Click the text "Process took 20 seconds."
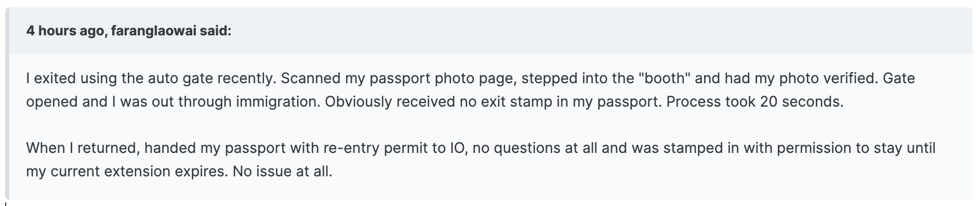 (754, 101)
